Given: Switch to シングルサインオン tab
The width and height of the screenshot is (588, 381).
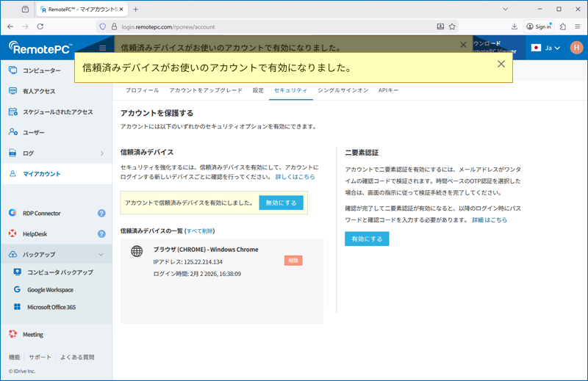Looking at the screenshot, I should [343, 90].
